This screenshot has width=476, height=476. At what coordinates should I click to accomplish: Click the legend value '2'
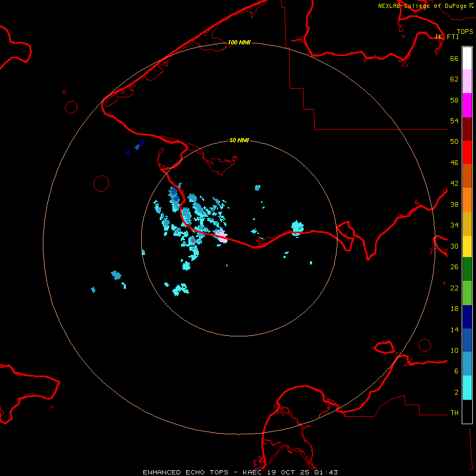click(x=456, y=392)
